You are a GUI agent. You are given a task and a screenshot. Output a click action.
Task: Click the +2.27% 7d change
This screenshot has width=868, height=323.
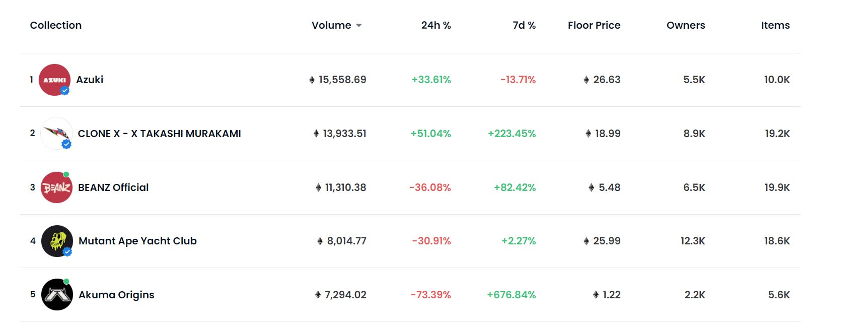click(519, 241)
